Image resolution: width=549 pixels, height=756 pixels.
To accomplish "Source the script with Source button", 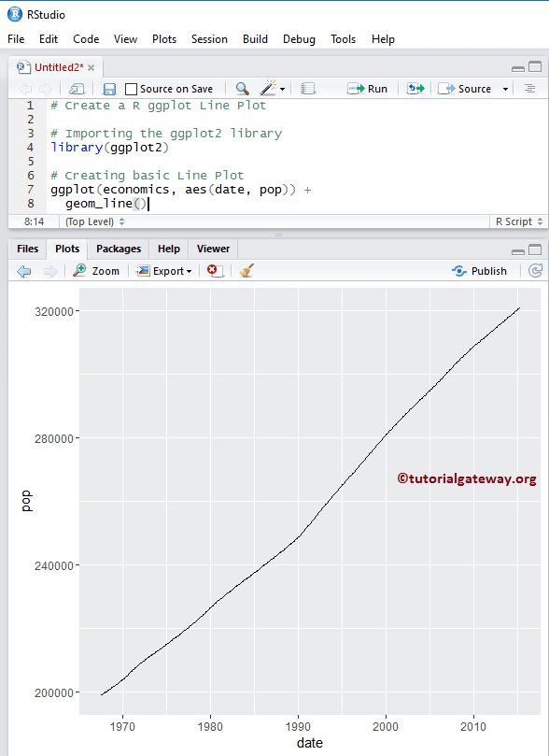I will tap(464, 89).
